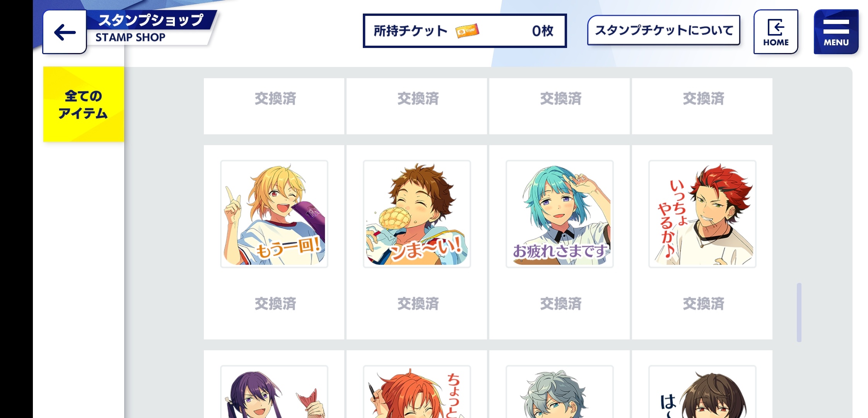Go back with the left arrow button
Viewport: 868px width, 418px height.
[65, 32]
